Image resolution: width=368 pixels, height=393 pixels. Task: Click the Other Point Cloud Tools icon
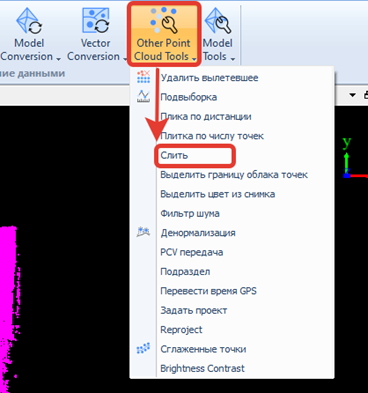click(164, 21)
